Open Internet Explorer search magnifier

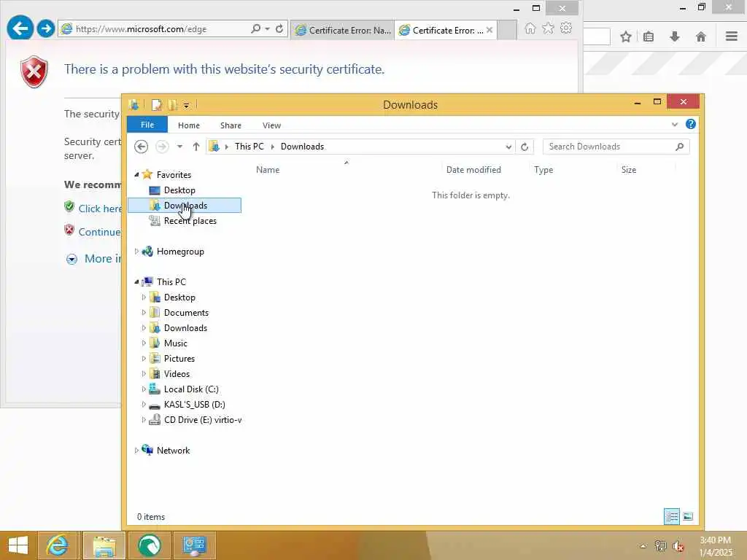pyautogui.click(x=256, y=28)
